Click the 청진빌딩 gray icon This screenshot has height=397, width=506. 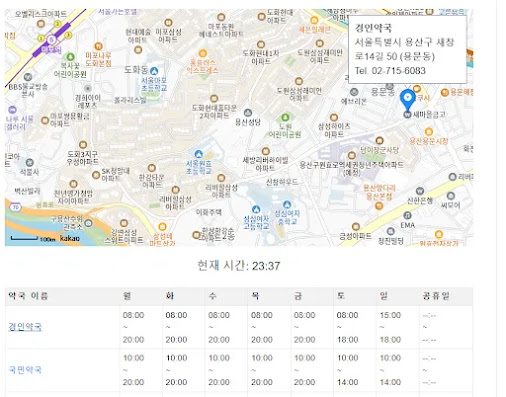pyautogui.click(x=390, y=231)
